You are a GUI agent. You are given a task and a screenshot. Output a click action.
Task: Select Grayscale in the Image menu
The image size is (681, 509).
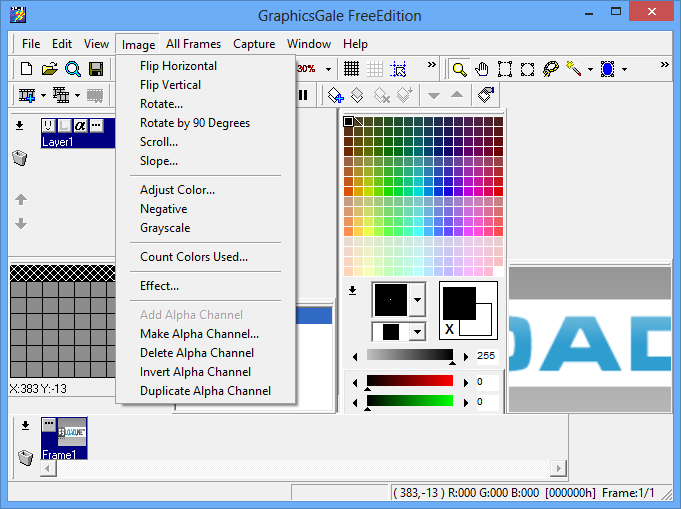pos(165,228)
